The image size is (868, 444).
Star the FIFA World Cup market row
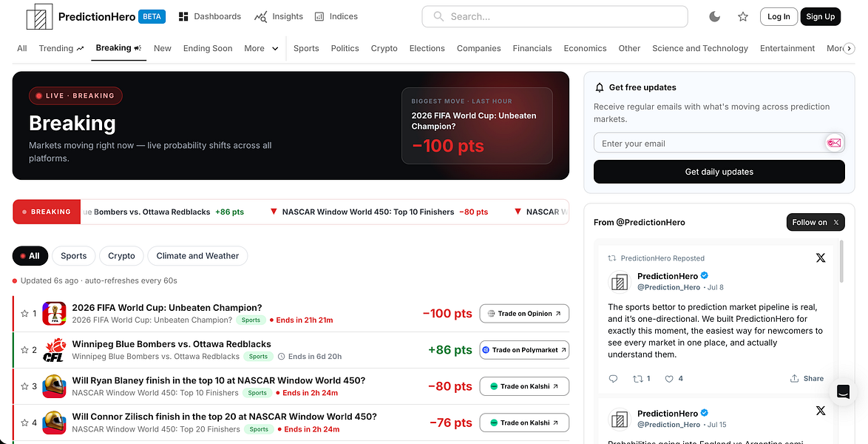[x=24, y=313]
